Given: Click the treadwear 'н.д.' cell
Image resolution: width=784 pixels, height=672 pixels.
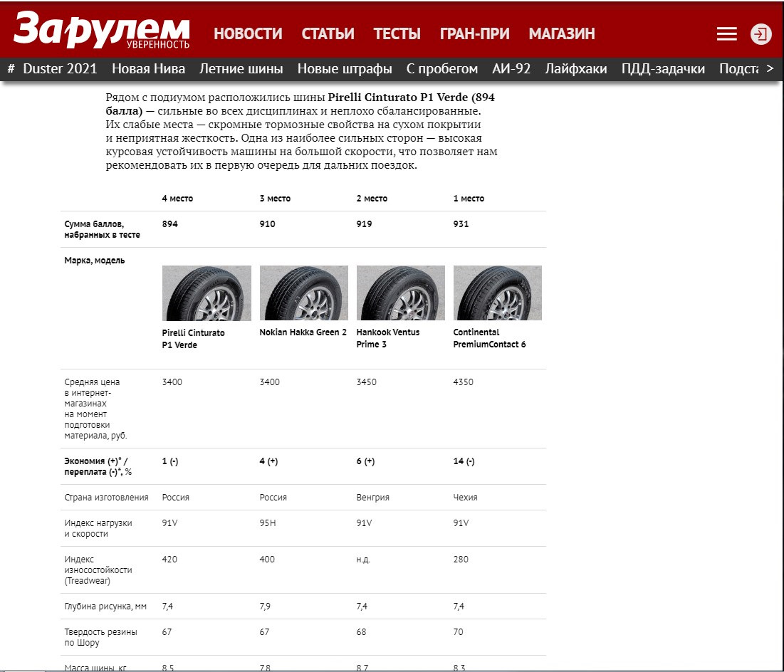Looking at the screenshot, I should tap(363, 560).
